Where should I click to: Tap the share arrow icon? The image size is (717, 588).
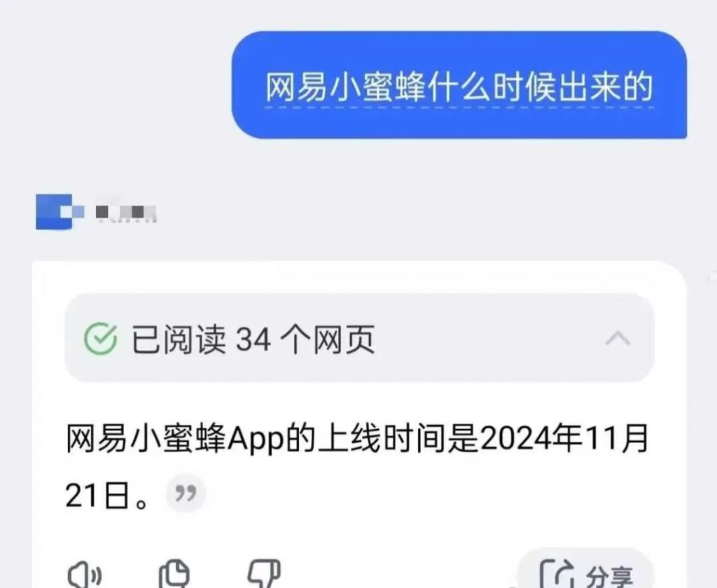[x=557, y=574]
